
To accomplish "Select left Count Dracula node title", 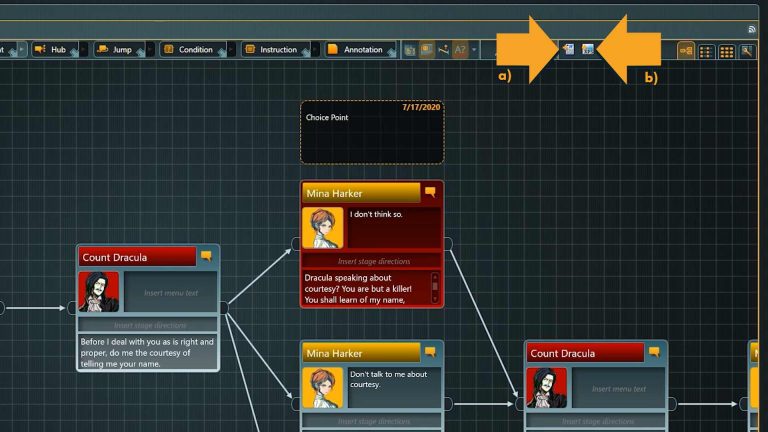I will tap(137, 257).
